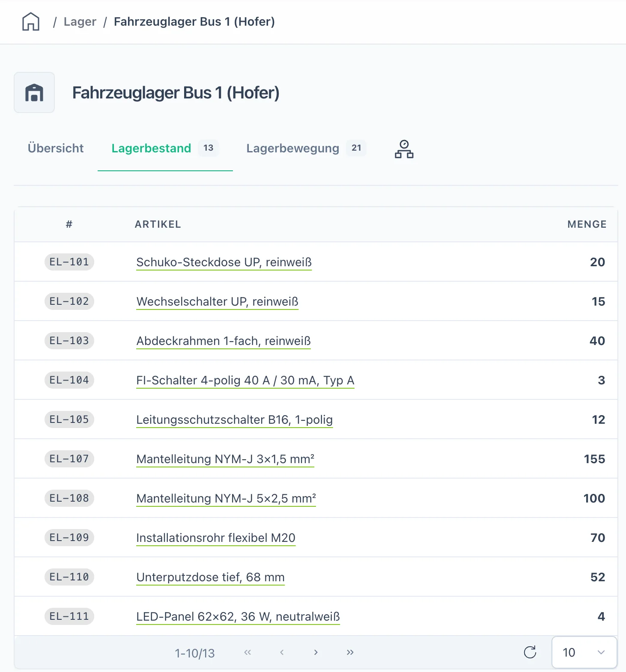Viewport: 626px width, 672px height.
Task: Jump to first page of results
Action: [247, 652]
